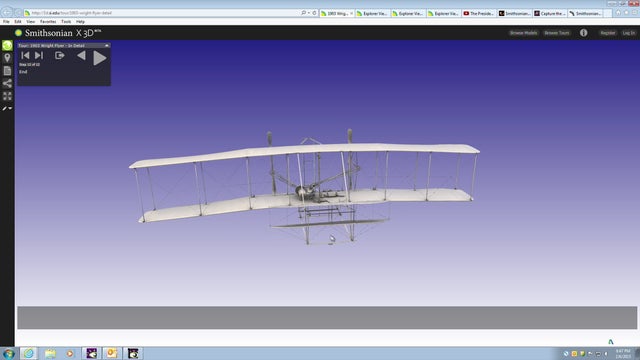The image size is (640, 360).
Task: Open the Edit menu
Action: 18,22
